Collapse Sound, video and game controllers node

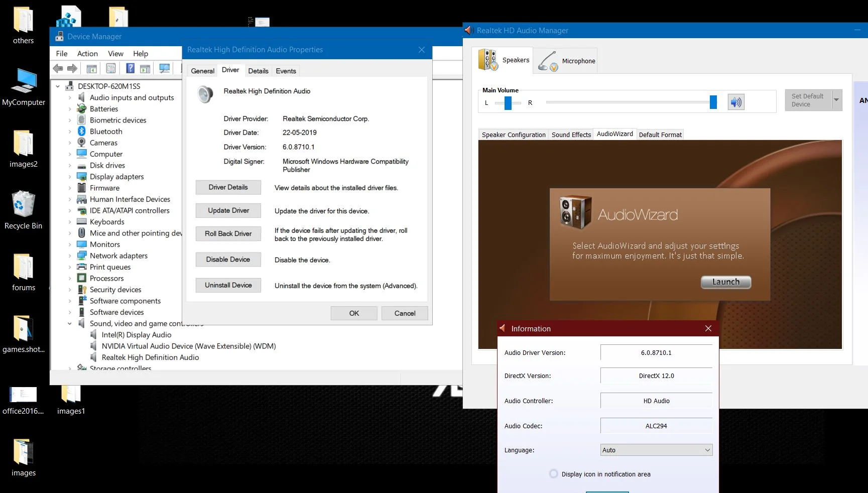pos(70,324)
